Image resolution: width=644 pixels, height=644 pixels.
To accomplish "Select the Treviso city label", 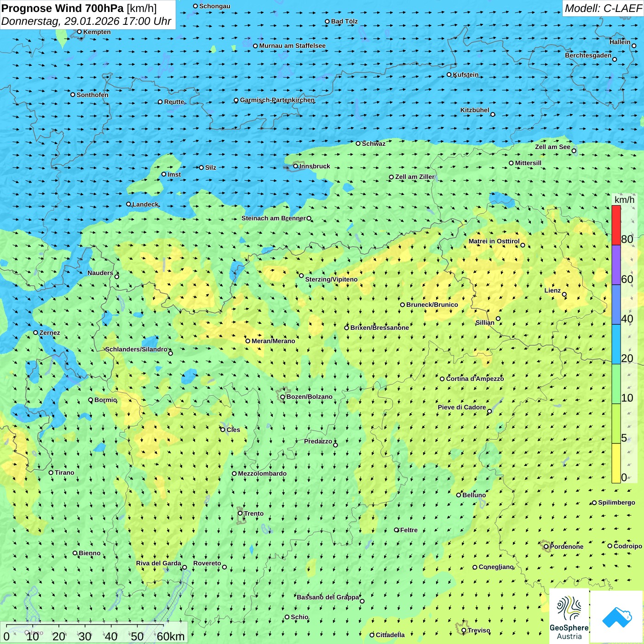I will point(479,630).
